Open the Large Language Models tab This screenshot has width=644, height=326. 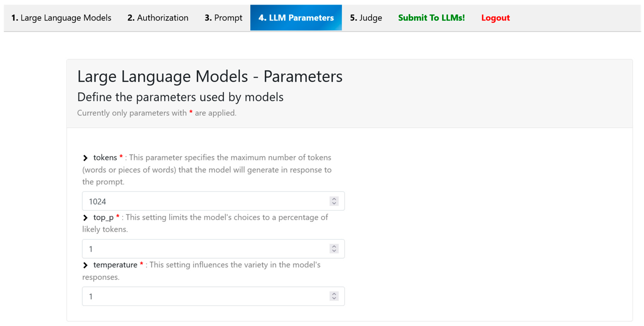tap(61, 18)
